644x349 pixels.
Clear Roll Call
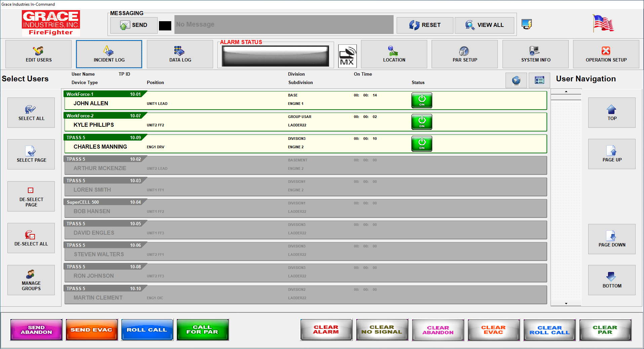(x=550, y=330)
